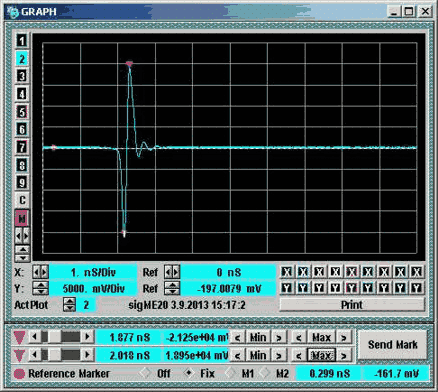Click first marker Min button

(258, 338)
